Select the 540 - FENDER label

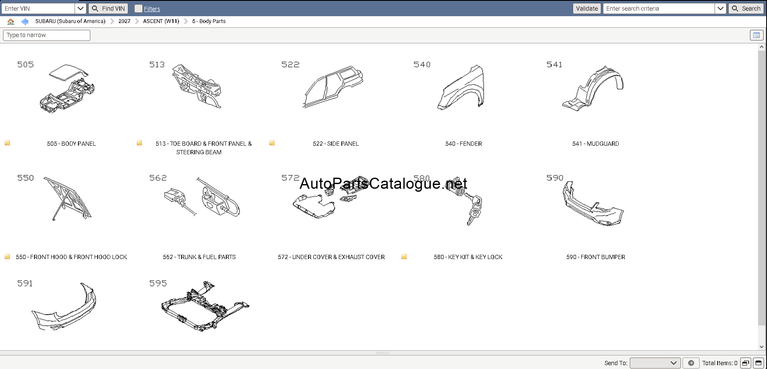click(x=463, y=144)
